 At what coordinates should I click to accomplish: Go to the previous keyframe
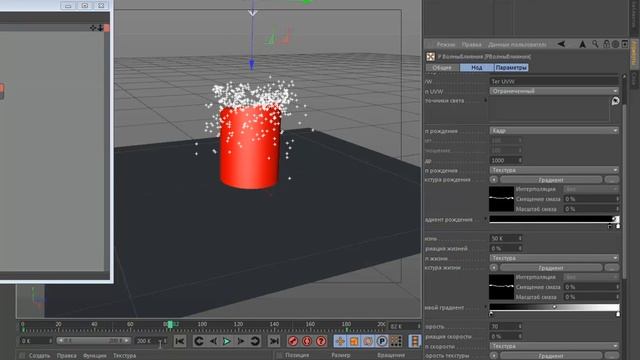pos(199,341)
